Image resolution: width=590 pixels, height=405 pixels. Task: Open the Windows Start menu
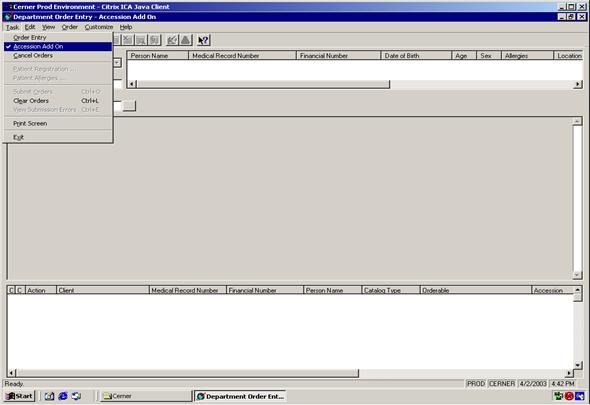(19, 396)
